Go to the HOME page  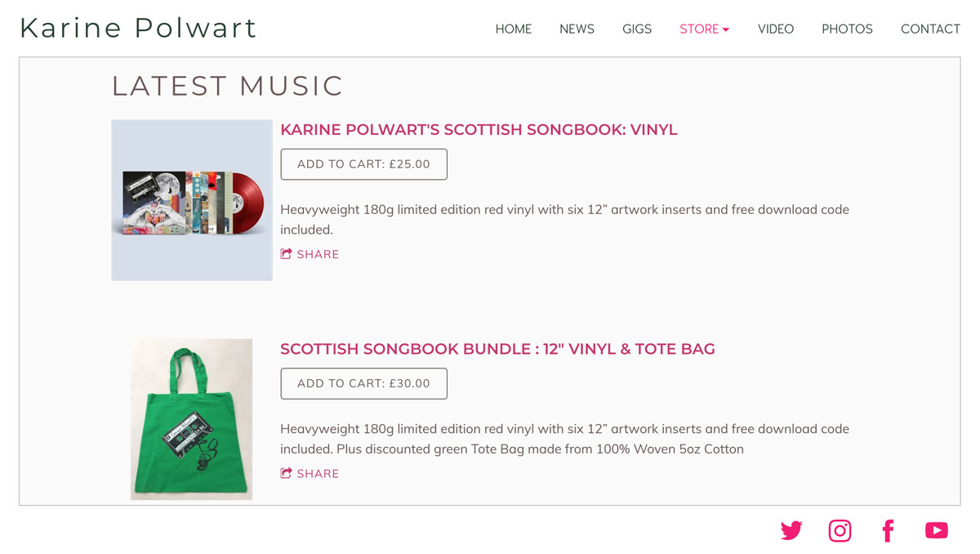pos(514,29)
